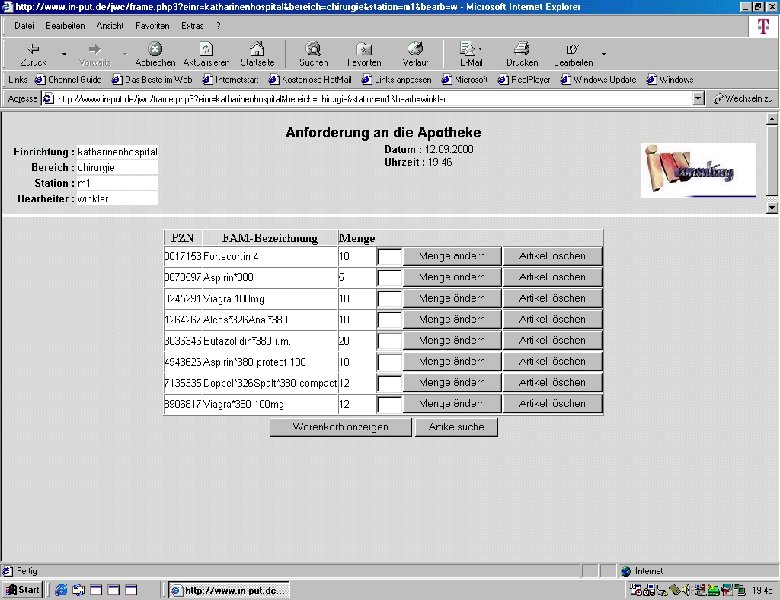780x600 pixels.
Task: Click the Bearbeiten edit toolbar icon
Action: 573,54
